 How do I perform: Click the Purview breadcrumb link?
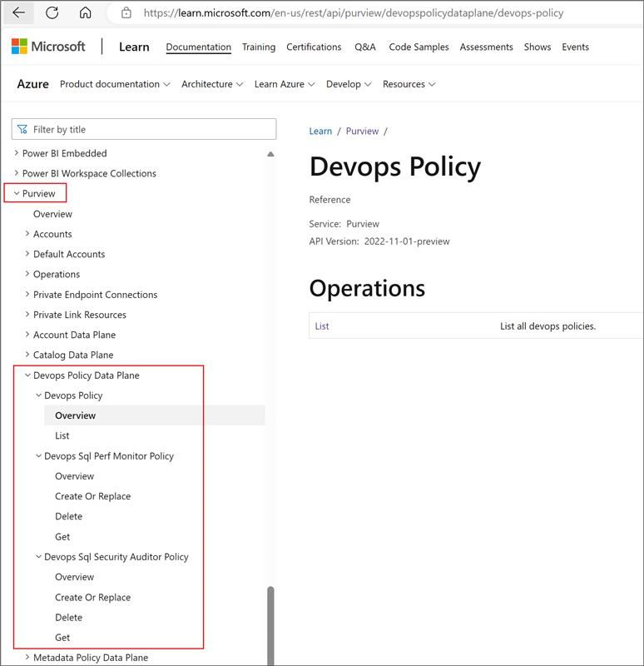[362, 131]
